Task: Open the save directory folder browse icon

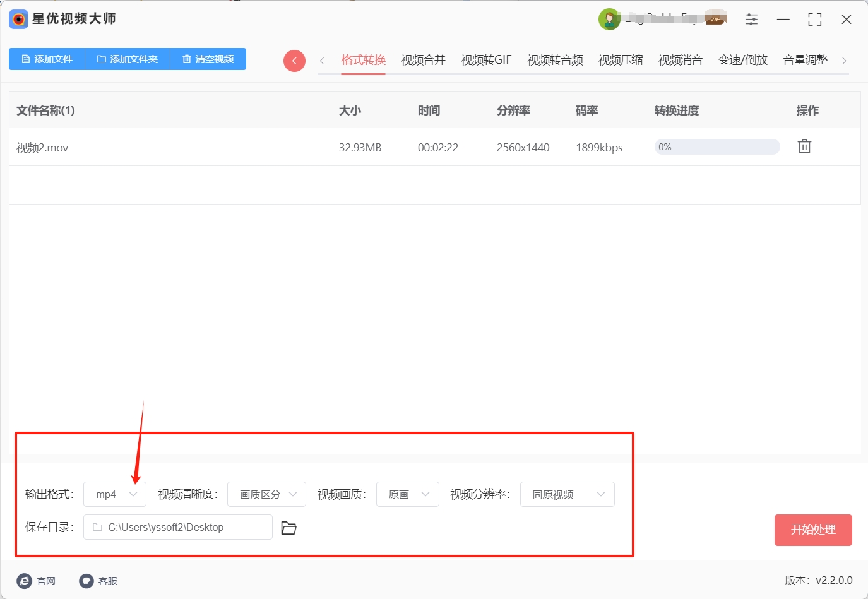Action: click(288, 528)
